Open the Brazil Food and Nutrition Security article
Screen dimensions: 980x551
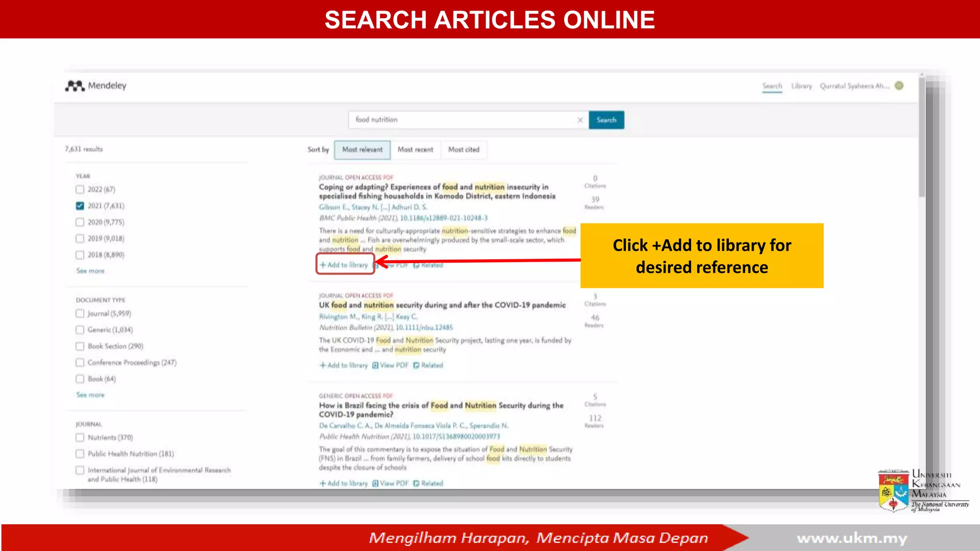[441, 410]
